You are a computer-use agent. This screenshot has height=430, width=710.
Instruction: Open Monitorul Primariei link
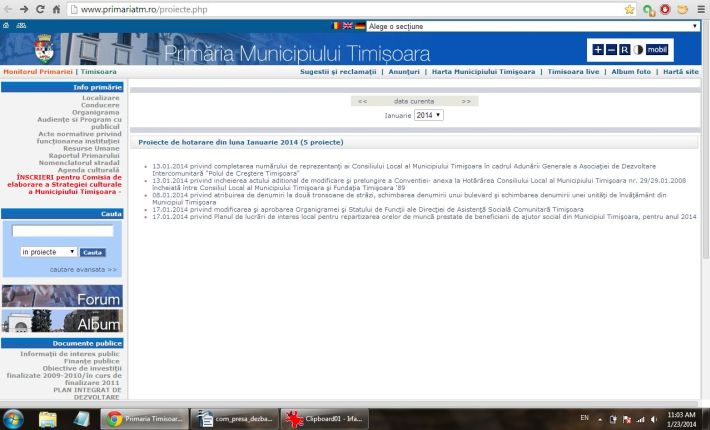tap(38, 72)
